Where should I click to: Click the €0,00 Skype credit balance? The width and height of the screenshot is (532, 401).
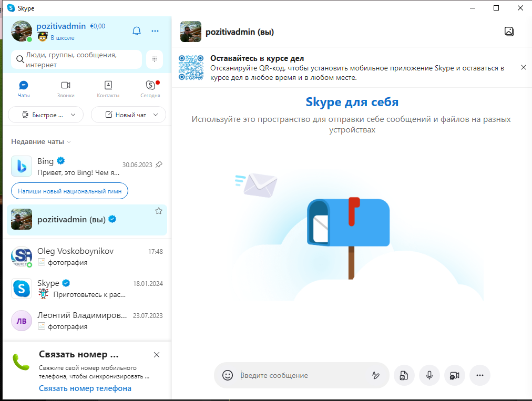pyautogui.click(x=98, y=26)
